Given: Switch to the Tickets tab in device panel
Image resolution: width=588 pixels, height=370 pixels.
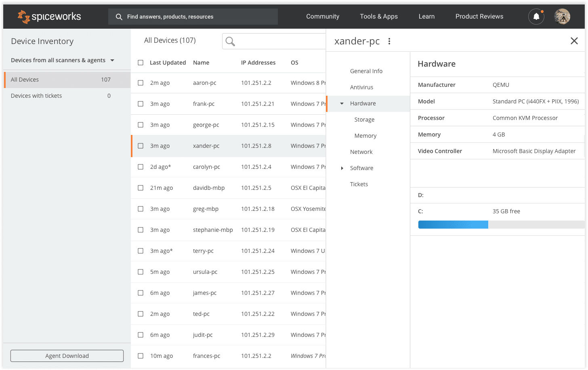Looking at the screenshot, I should pyautogui.click(x=359, y=184).
